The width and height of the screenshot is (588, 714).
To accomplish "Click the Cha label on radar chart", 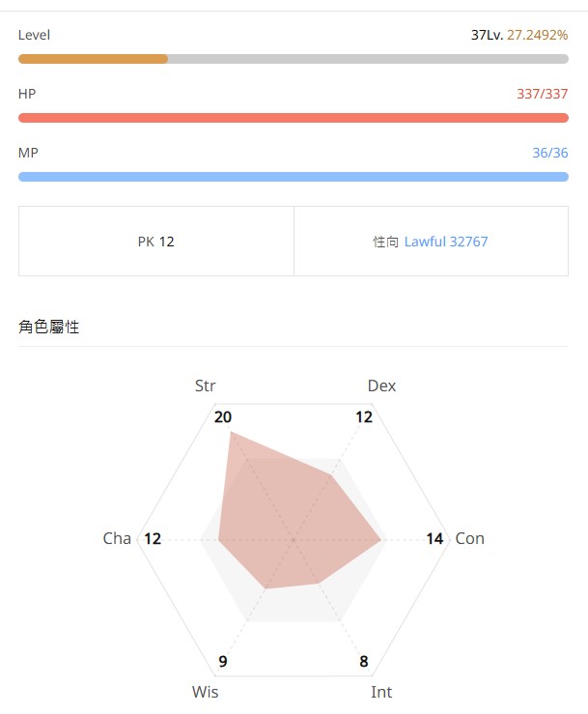I will 117,538.
